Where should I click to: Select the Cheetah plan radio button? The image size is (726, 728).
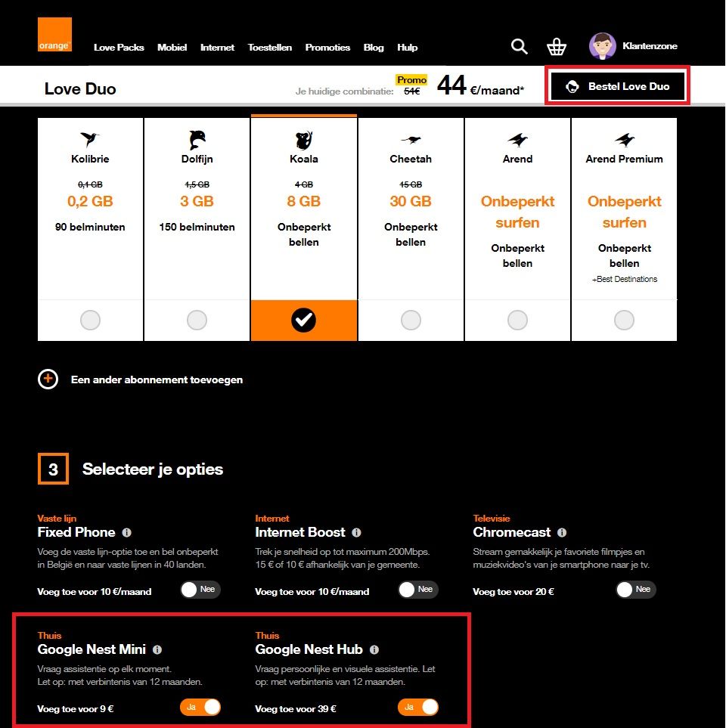tap(411, 320)
